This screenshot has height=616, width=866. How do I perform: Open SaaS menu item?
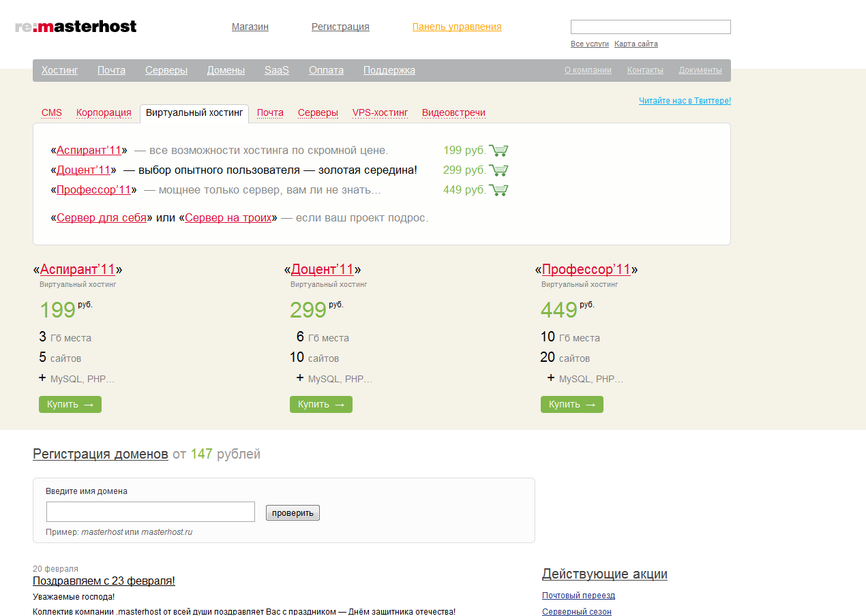coord(277,70)
